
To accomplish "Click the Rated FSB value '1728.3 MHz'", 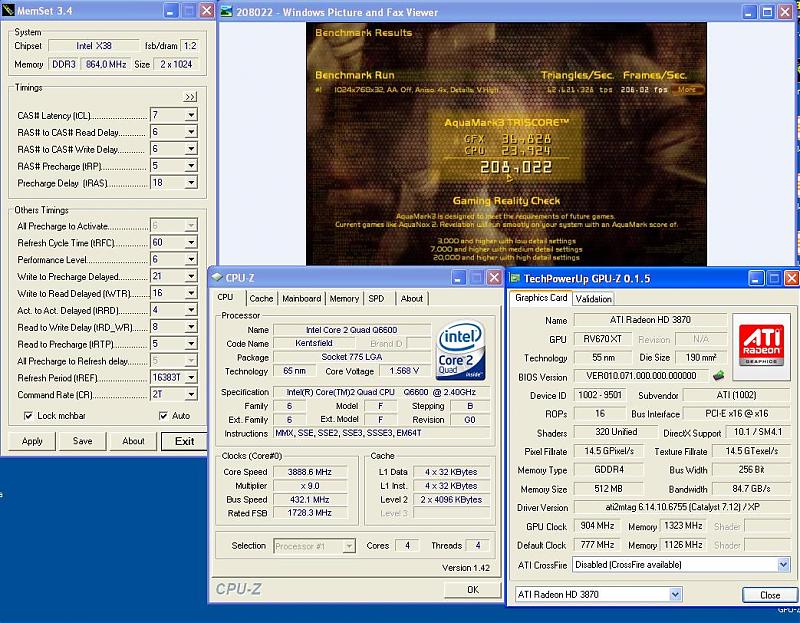I will coord(310,513).
